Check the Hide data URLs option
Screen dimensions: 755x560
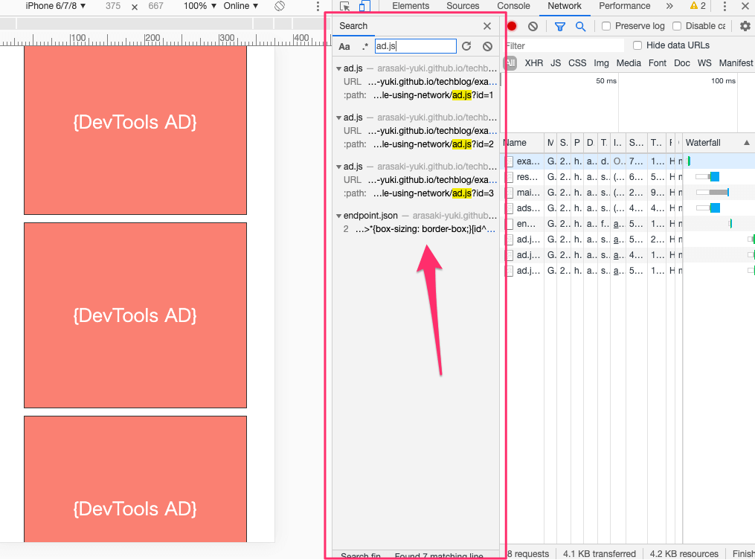click(637, 45)
